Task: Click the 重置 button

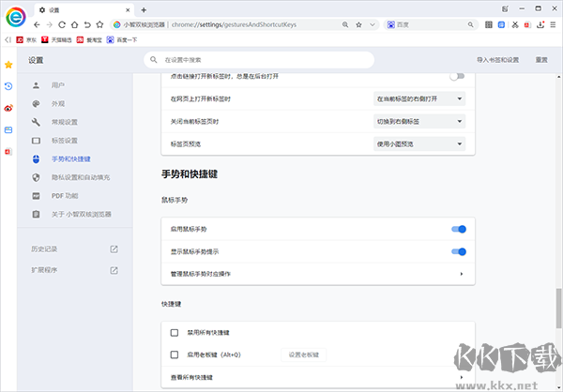Action: (x=541, y=60)
